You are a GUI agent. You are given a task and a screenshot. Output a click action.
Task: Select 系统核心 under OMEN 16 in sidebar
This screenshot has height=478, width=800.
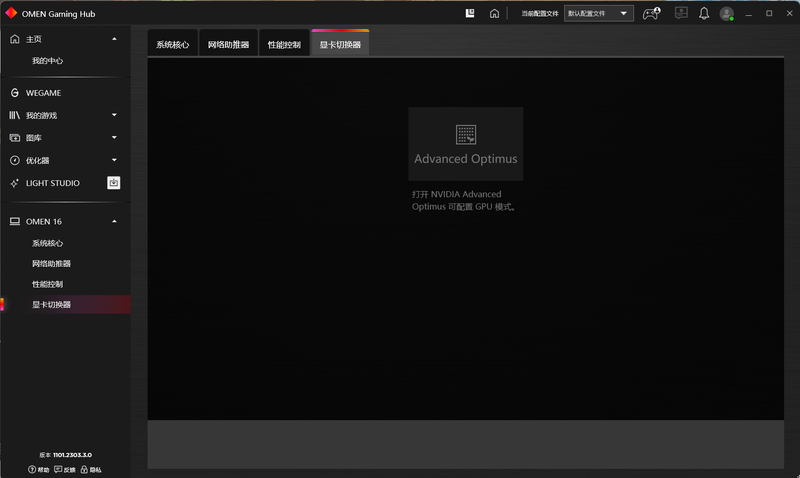click(x=47, y=243)
